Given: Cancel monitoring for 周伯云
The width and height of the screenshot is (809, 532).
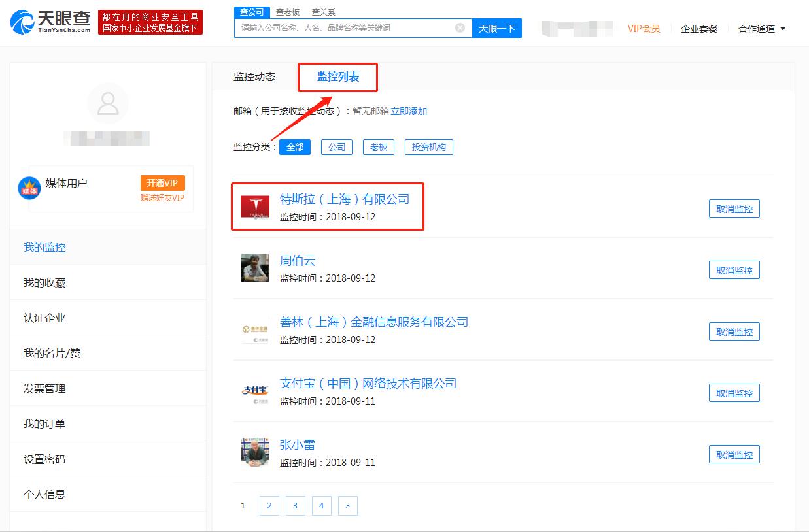Looking at the screenshot, I should 734,271.
